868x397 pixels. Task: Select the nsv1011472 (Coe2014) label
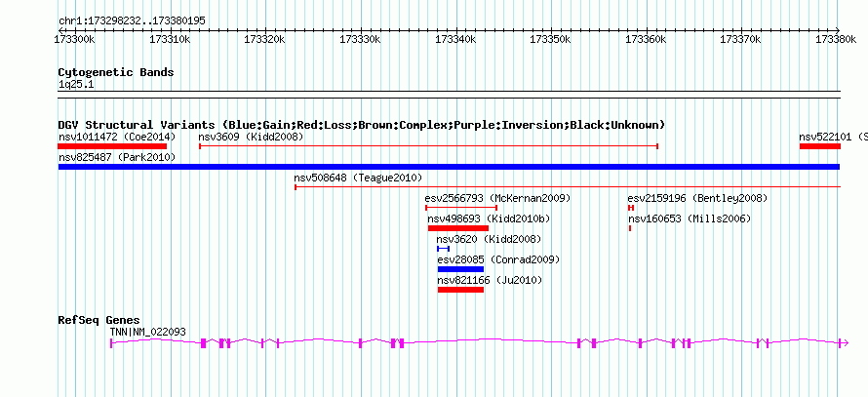coord(117,137)
